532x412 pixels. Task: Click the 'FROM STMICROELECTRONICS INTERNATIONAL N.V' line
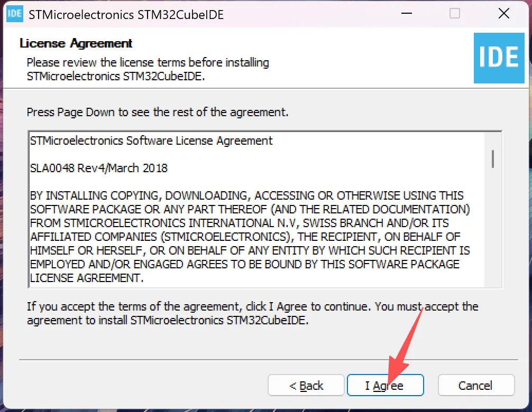[240, 223]
